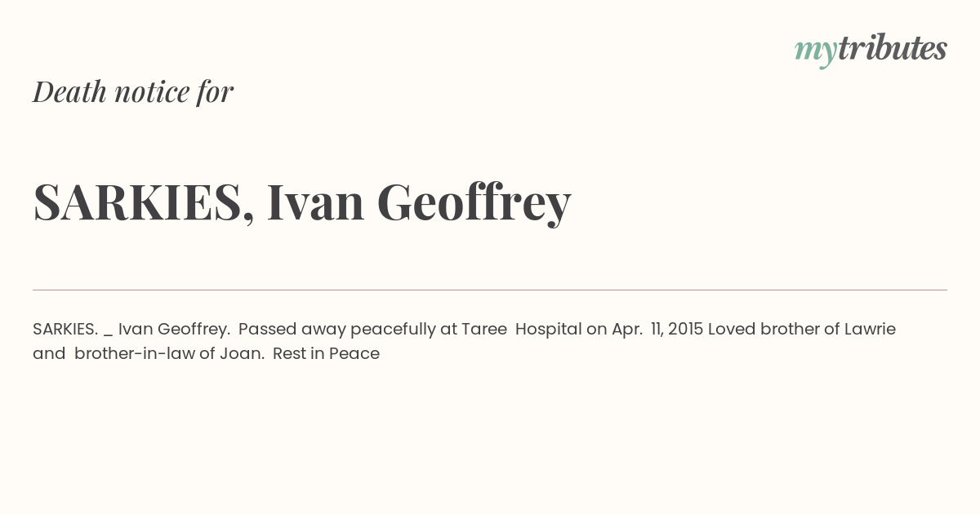Click "Taree Hospital" in the notice
This screenshot has width=980, height=514.
[521, 330]
